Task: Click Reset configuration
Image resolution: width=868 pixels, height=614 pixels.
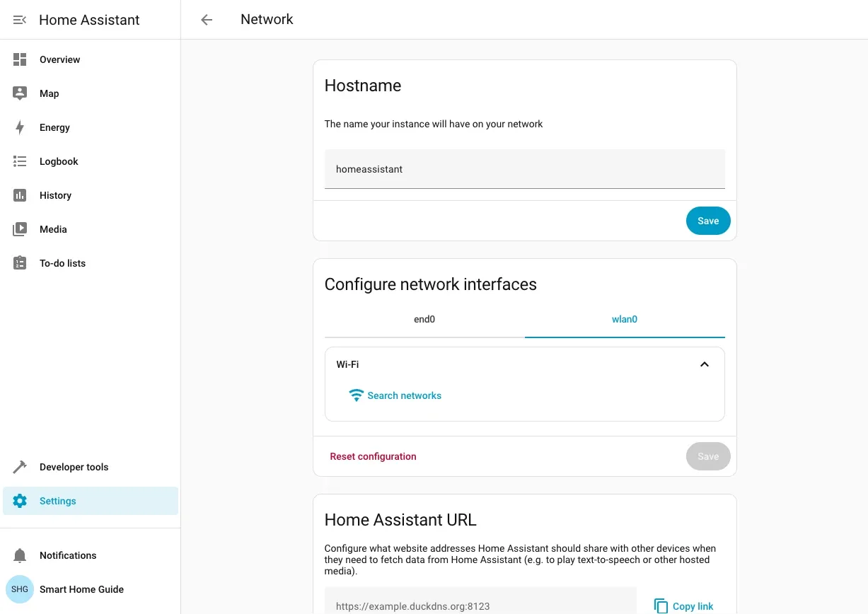Action: pos(373,456)
